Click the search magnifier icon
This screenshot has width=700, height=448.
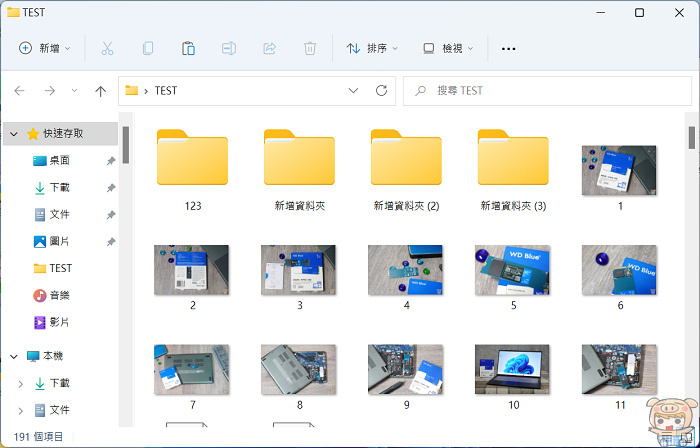(420, 91)
